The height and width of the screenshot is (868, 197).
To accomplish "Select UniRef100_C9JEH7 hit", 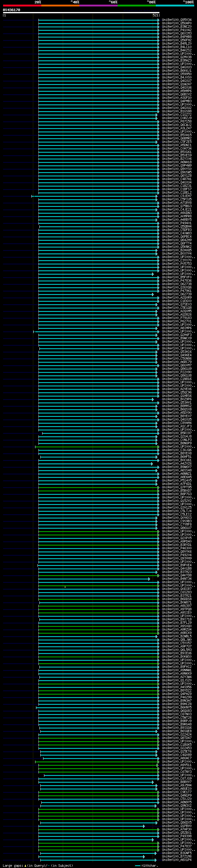I will (x=176, y=196).
